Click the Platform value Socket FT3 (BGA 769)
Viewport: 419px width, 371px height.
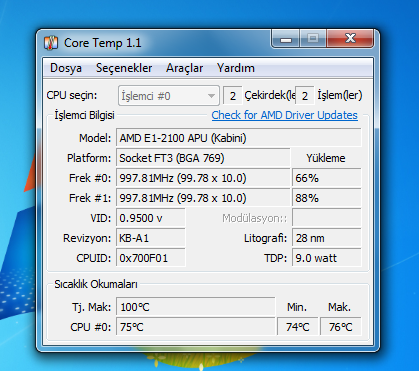point(203,158)
